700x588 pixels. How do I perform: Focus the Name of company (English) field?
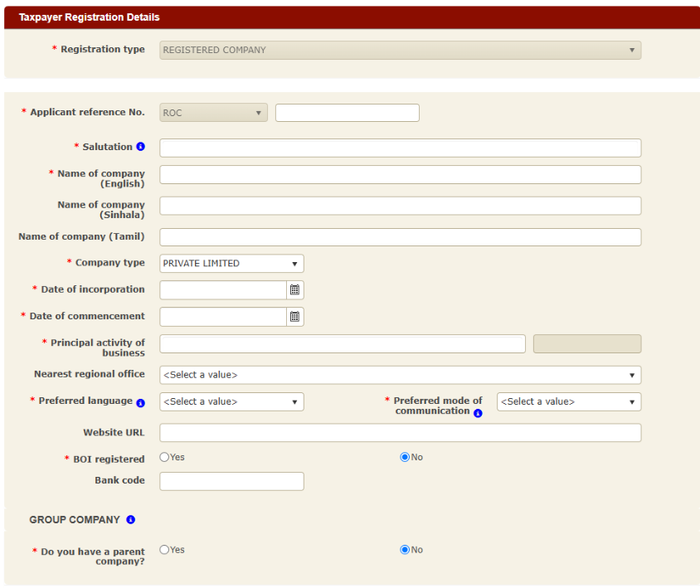point(400,174)
